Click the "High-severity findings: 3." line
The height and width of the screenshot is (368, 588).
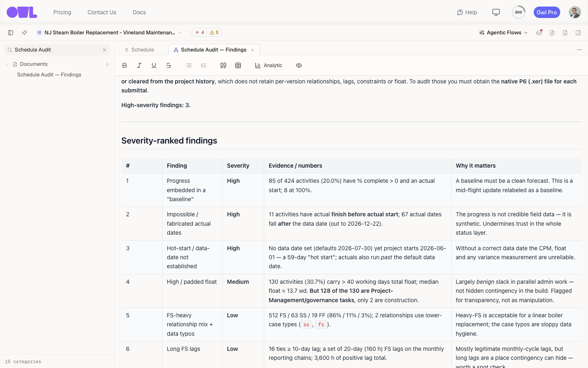156,105
